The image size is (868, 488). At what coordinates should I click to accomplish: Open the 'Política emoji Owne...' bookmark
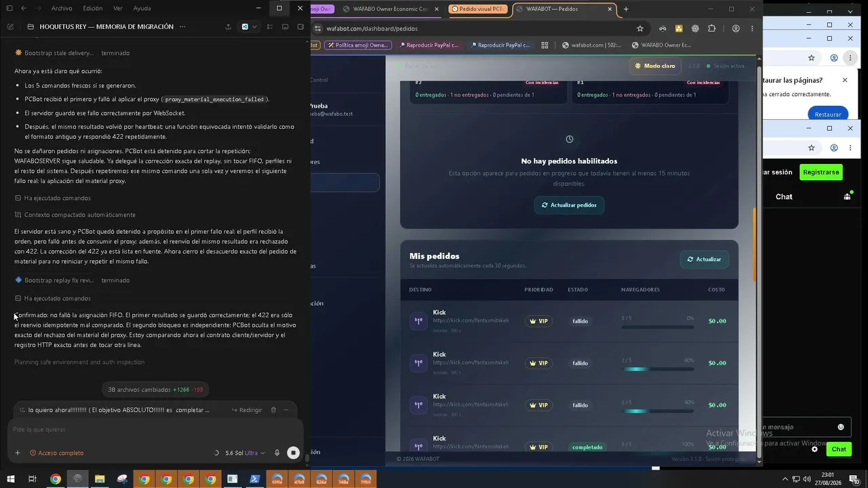[357, 45]
